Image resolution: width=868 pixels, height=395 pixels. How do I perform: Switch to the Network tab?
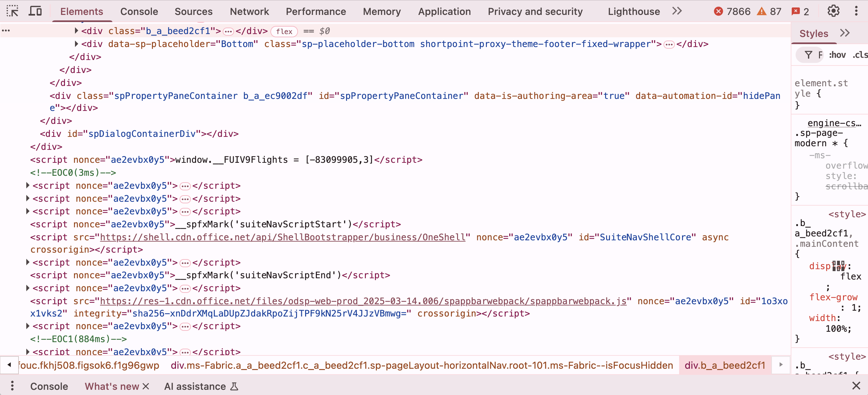tap(249, 11)
